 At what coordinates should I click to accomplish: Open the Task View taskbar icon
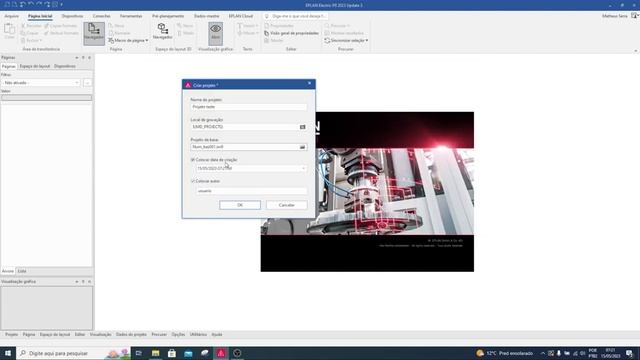point(139,353)
